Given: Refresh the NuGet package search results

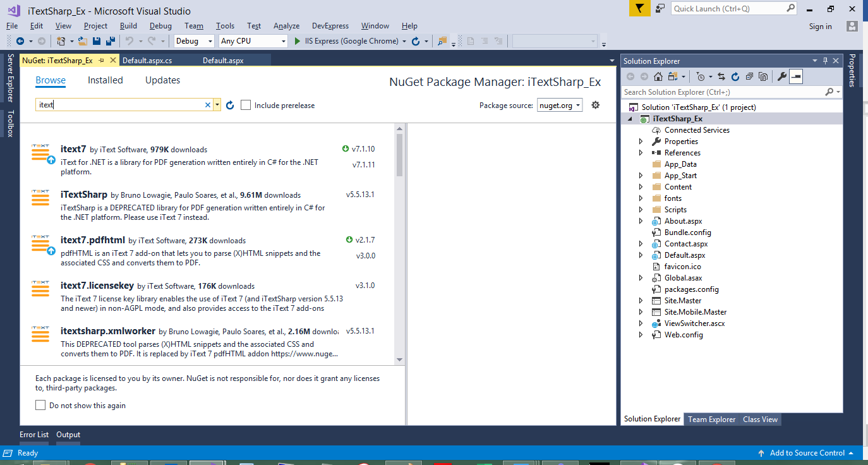Looking at the screenshot, I should (x=230, y=105).
